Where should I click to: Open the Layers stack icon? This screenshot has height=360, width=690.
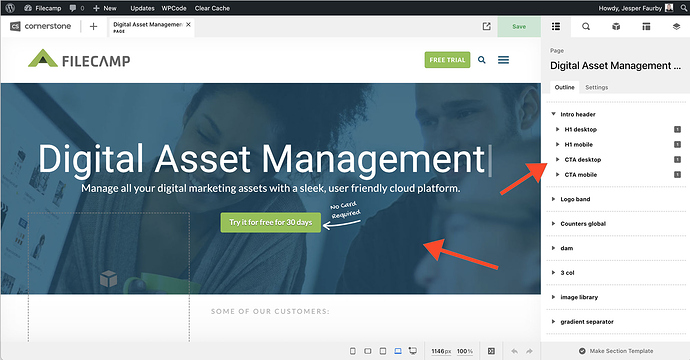click(x=676, y=26)
